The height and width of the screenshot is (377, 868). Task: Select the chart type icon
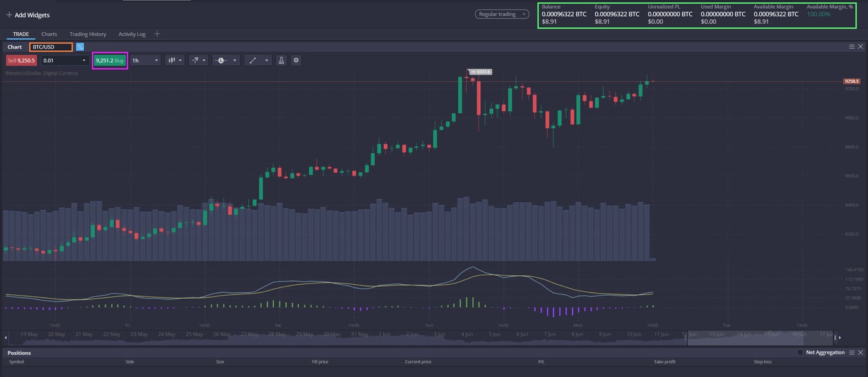coord(172,60)
